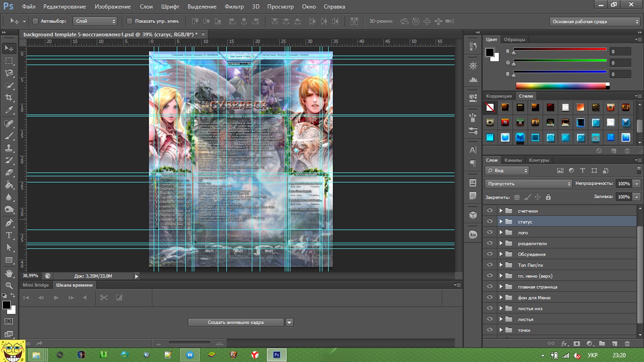Enable the Автовыбор checkbox
The height and width of the screenshot is (362, 644).
pos(35,21)
